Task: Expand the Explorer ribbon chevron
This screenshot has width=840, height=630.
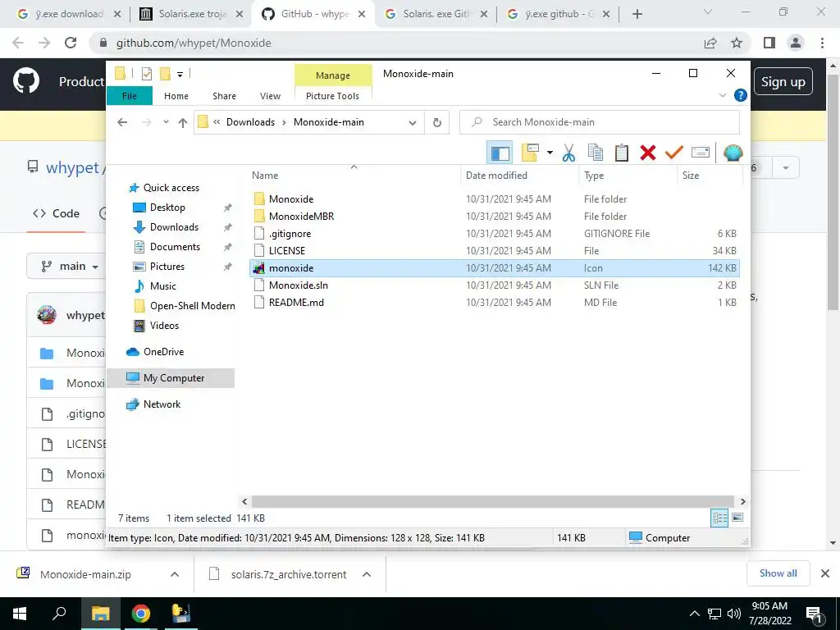Action: point(722,95)
